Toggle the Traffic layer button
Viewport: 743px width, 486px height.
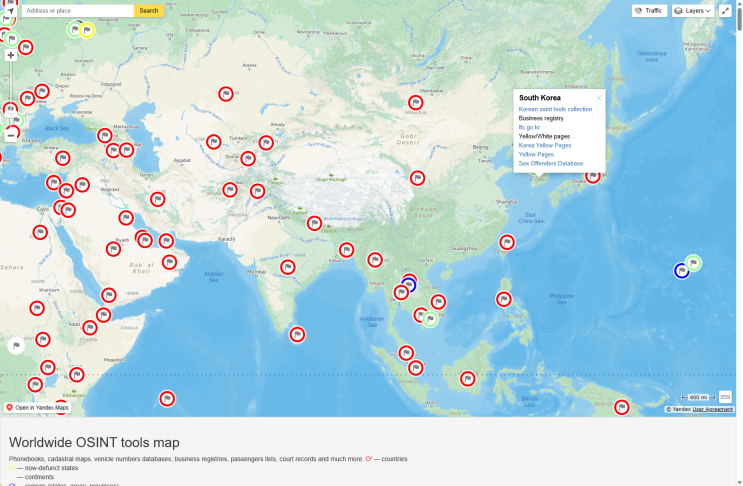click(649, 10)
